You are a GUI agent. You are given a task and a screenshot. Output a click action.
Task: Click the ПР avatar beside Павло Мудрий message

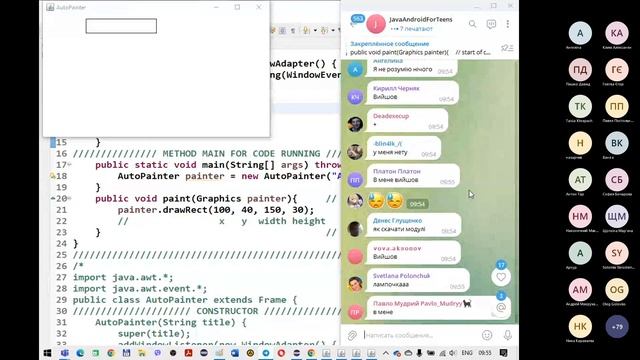[355, 312]
